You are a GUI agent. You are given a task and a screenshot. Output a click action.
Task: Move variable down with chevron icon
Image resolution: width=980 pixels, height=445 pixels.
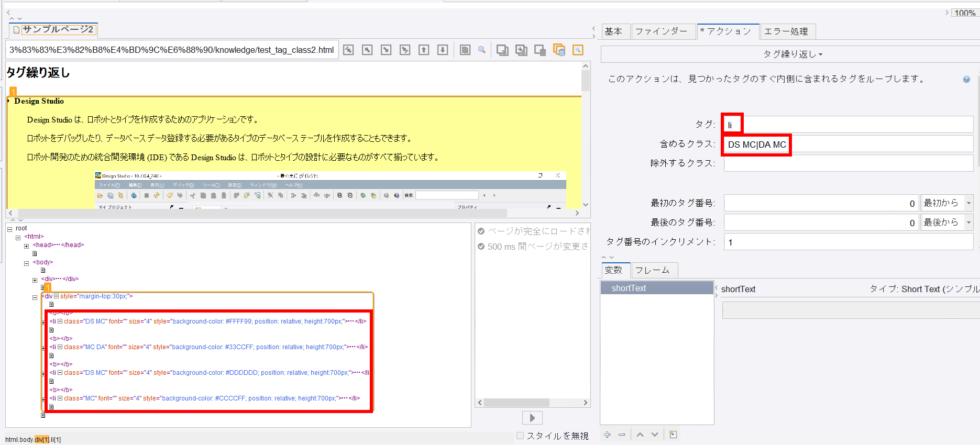point(655,435)
